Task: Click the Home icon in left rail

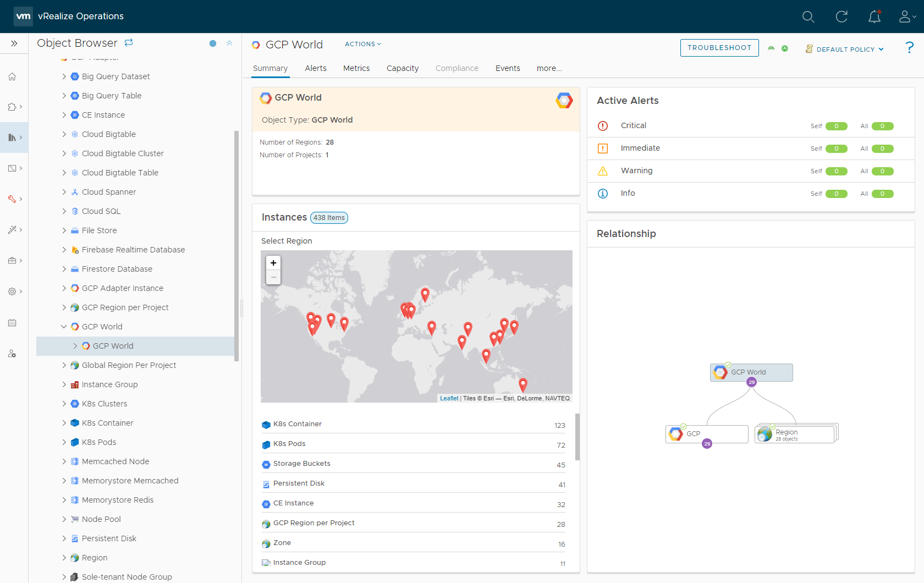Action: pyautogui.click(x=12, y=76)
